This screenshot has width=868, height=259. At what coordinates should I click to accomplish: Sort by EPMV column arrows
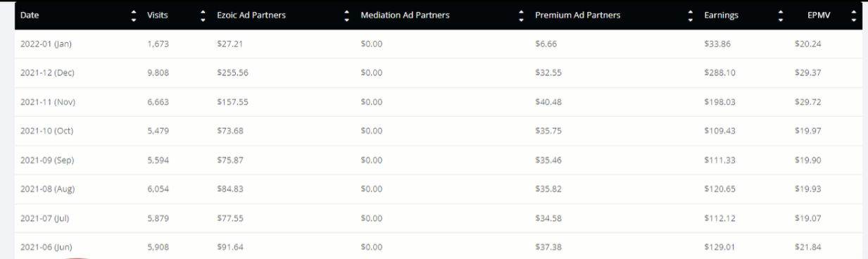(x=854, y=15)
